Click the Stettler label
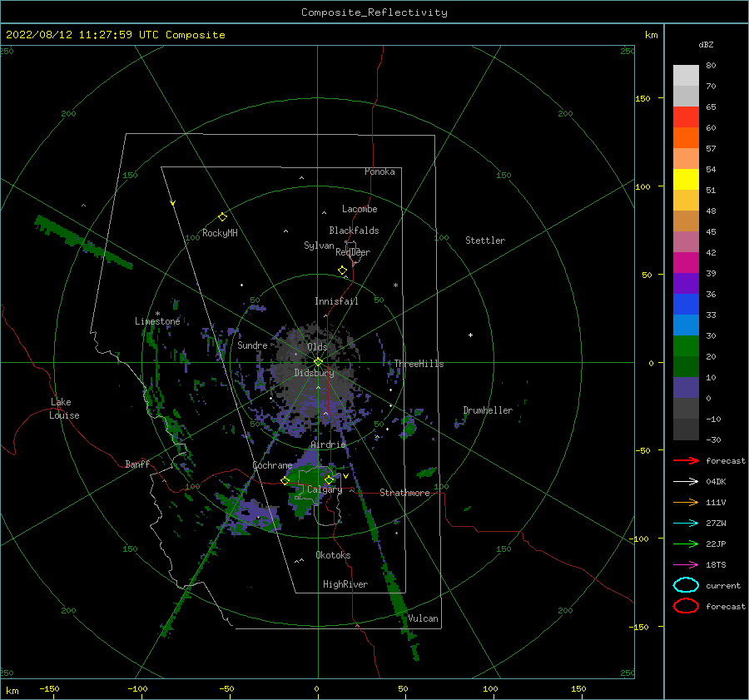 click(x=485, y=241)
